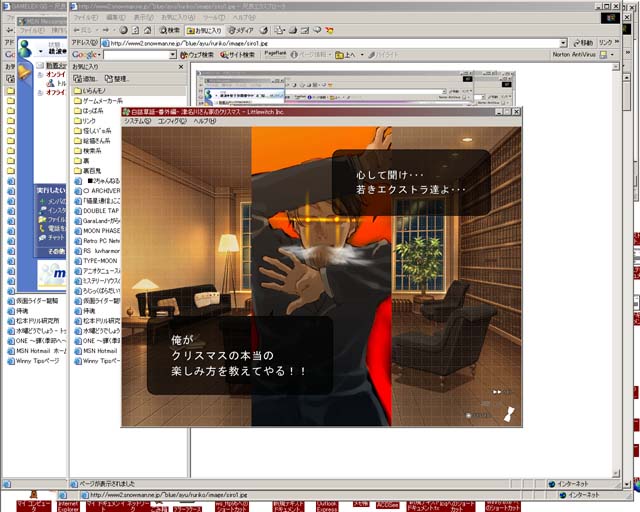Open the ファイル menu in IE
Screen dimensions: 640x512
(86, 18)
